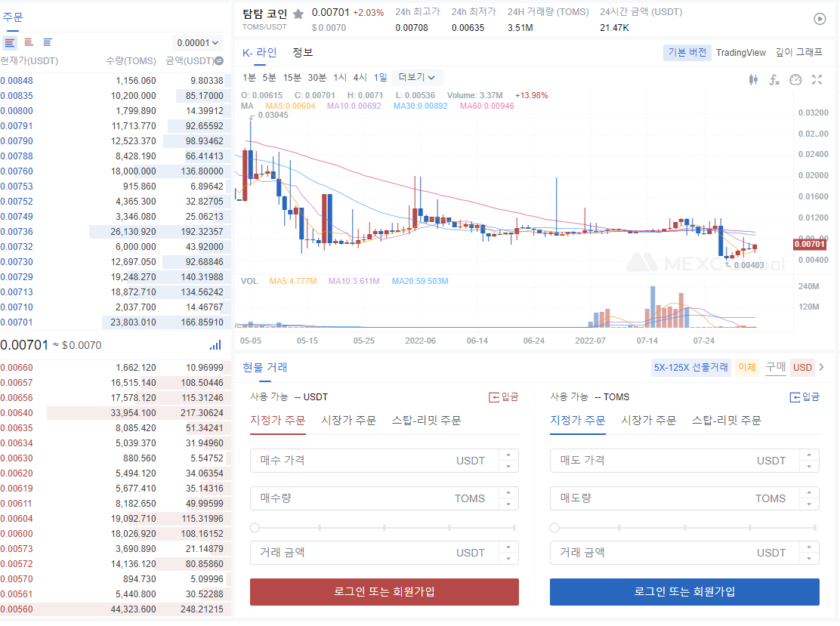Image resolution: width=840 pixels, height=626 pixels.
Task: Select the 기본 버전 chart mode
Action: (687, 52)
